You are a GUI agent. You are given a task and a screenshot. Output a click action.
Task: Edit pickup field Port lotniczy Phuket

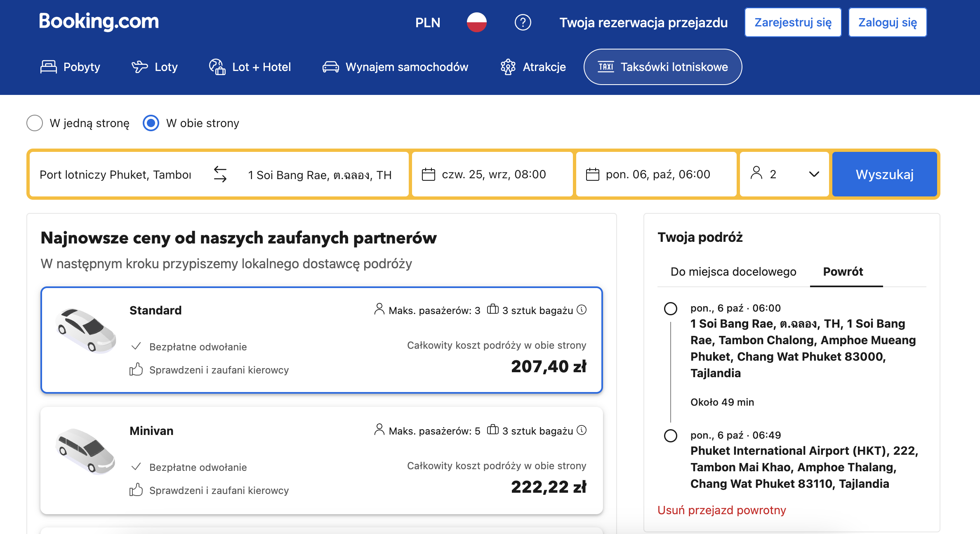115,175
